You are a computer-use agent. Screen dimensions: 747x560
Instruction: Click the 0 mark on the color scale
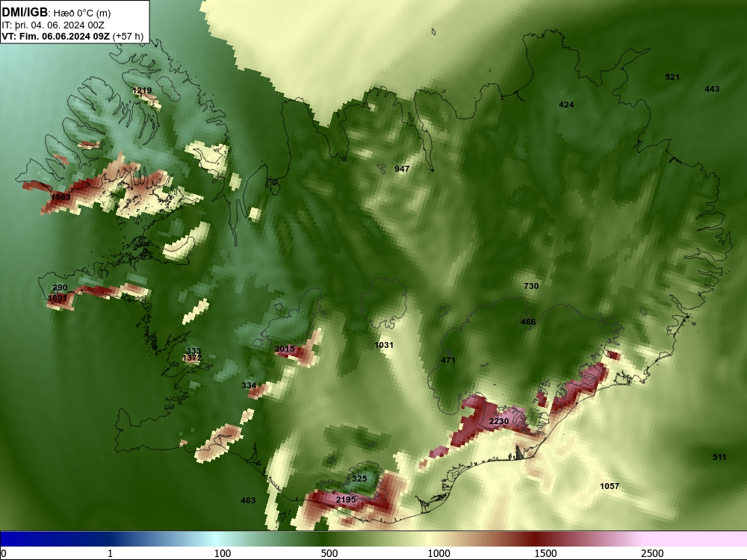click(x=4, y=553)
